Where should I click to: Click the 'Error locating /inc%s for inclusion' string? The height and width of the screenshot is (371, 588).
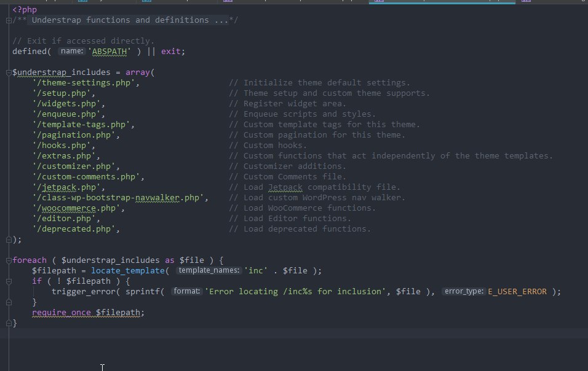pos(295,292)
